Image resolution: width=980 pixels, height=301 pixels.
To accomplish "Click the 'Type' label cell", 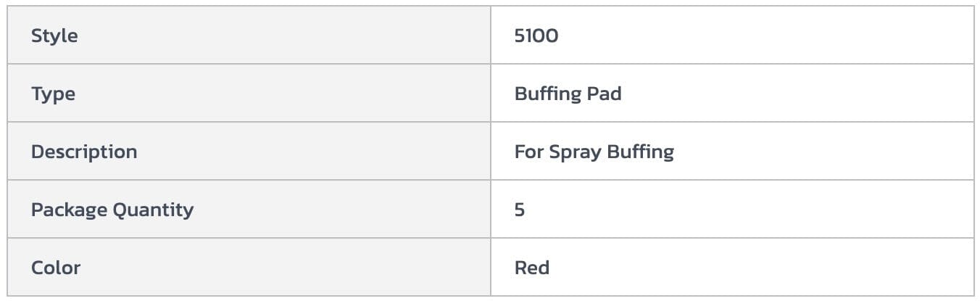I will click(x=53, y=94).
